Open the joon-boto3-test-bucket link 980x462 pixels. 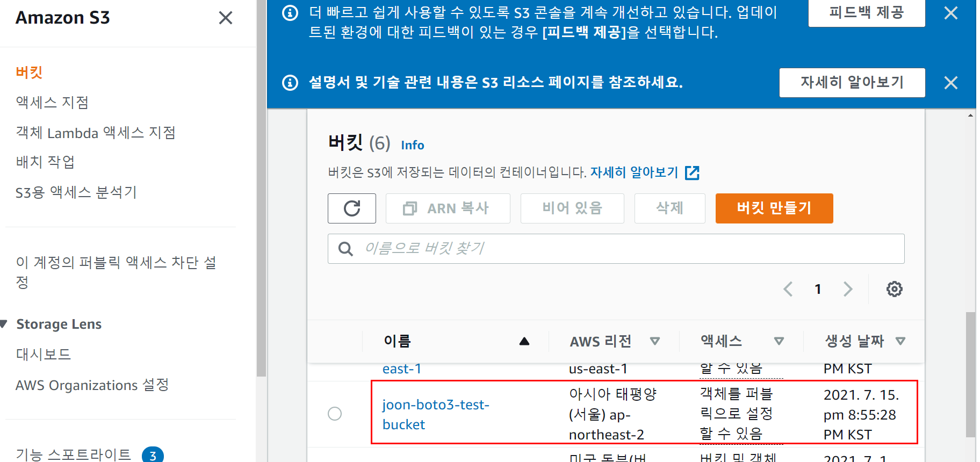[436, 414]
